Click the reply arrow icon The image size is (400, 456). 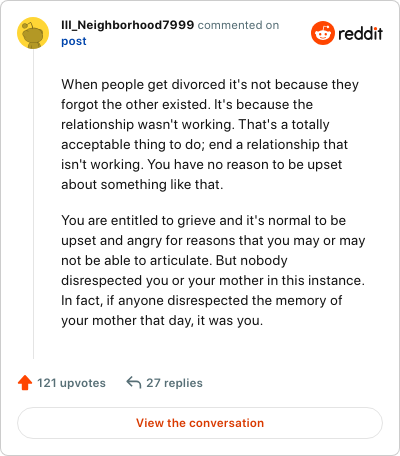tap(134, 382)
